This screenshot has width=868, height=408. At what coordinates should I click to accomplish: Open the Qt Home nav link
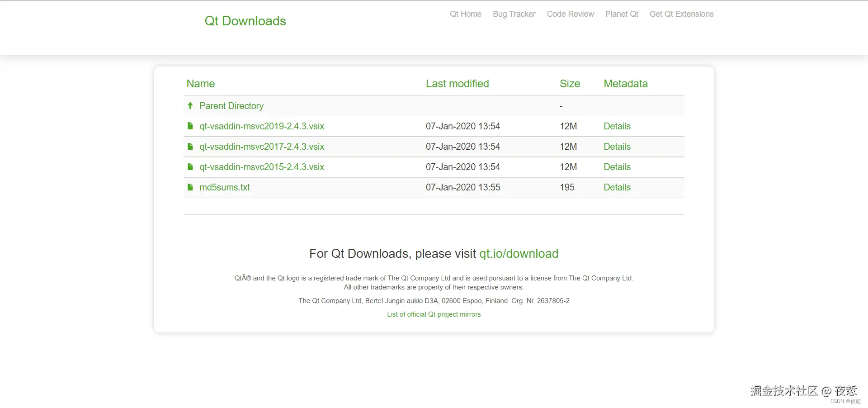(466, 14)
